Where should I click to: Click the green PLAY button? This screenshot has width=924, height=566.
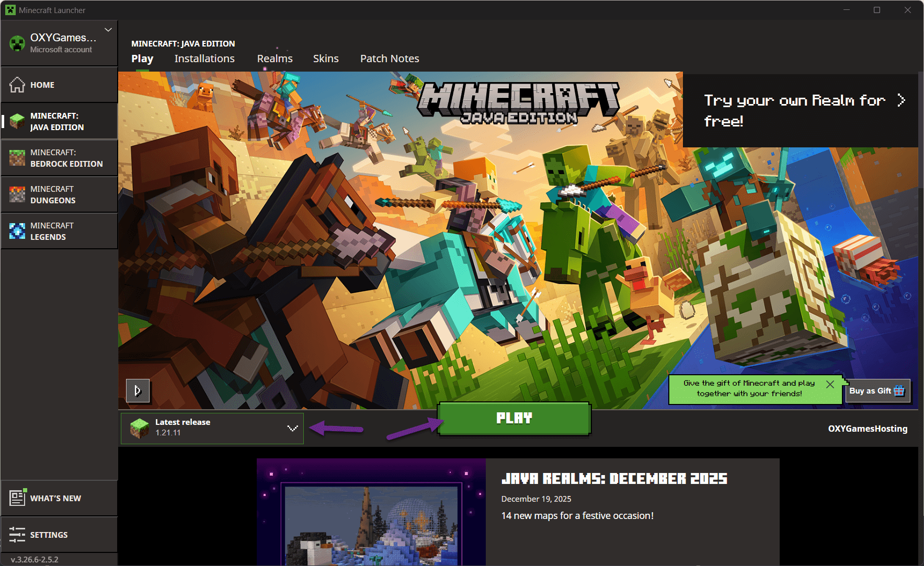tap(514, 418)
